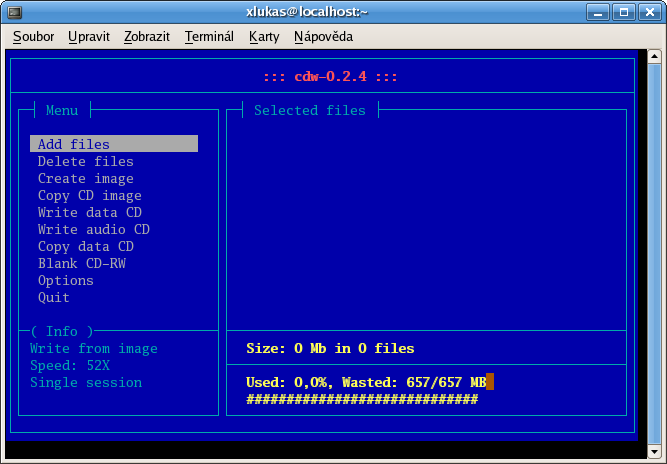Choose the Delete files entry
The image size is (667, 464).
(85, 161)
